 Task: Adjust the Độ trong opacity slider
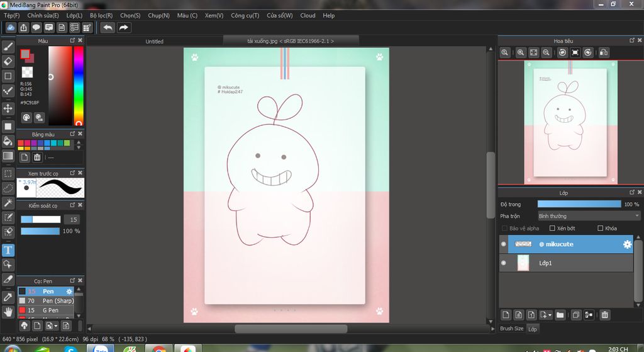(x=579, y=204)
